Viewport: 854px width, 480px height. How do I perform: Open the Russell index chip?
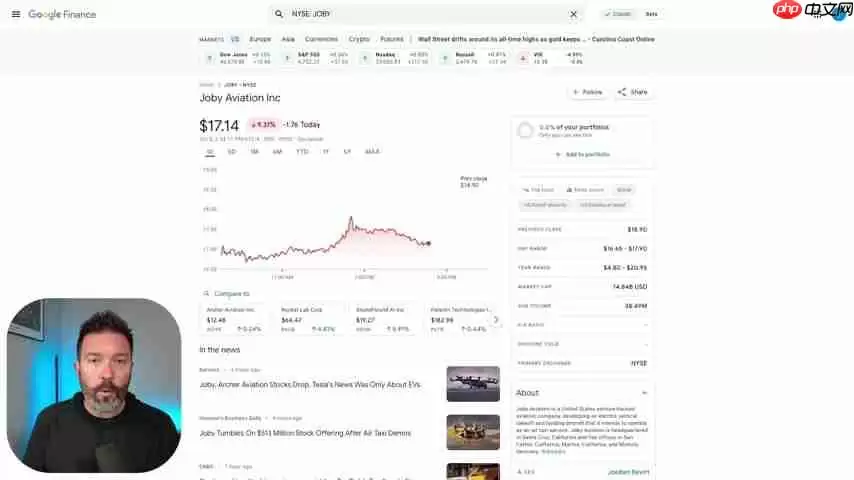(474, 58)
